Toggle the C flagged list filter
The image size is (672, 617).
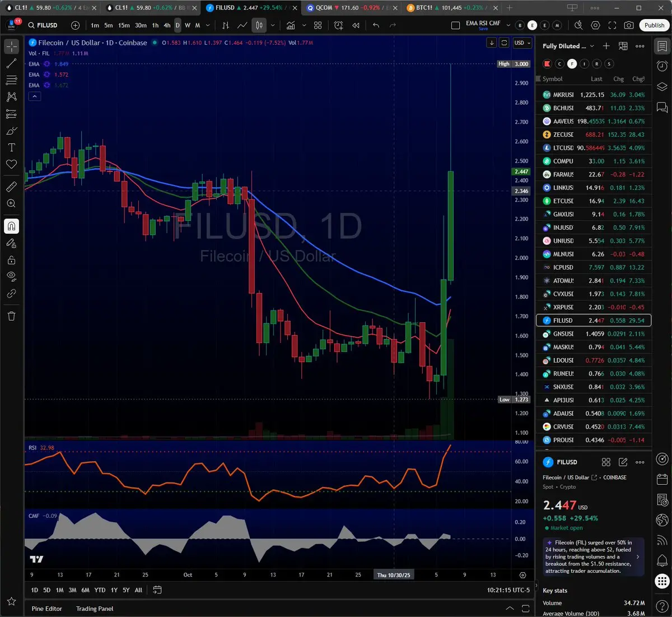(x=559, y=64)
